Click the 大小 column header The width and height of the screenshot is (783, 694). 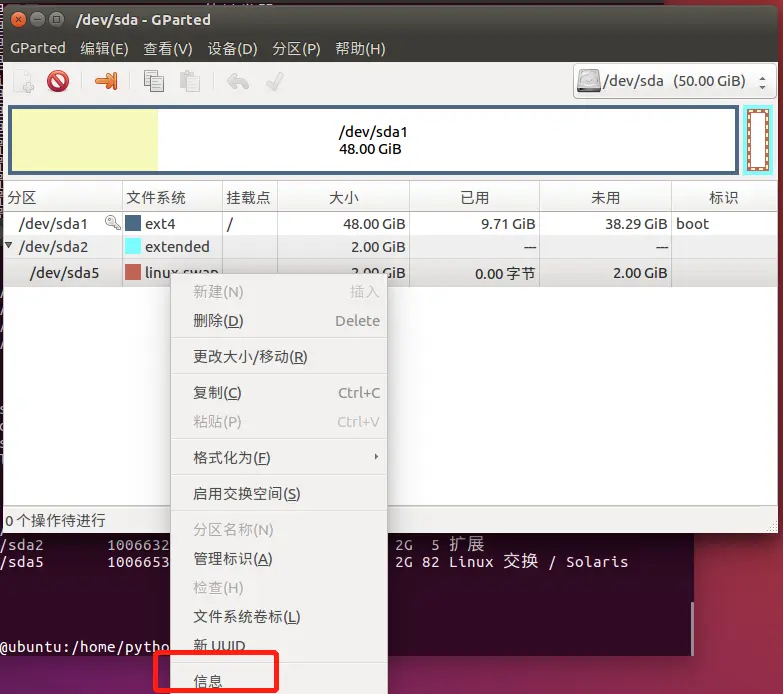(x=344, y=197)
